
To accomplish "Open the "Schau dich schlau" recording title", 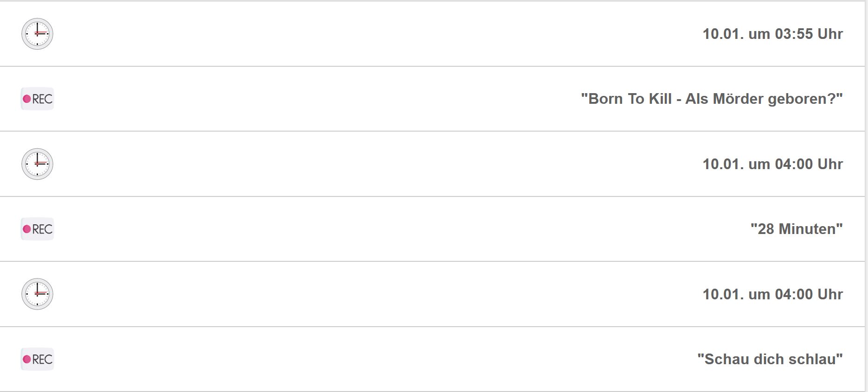I will pyautogui.click(x=770, y=359).
